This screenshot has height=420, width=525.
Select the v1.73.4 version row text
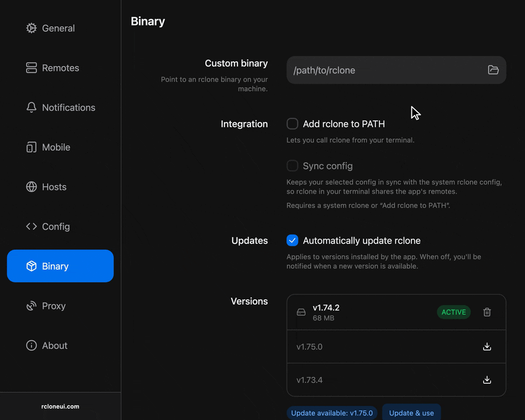(x=309, y=380)
